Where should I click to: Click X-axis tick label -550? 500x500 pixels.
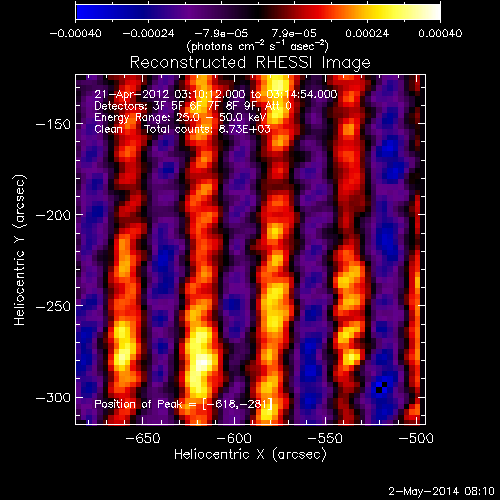(x=325, y=438)
